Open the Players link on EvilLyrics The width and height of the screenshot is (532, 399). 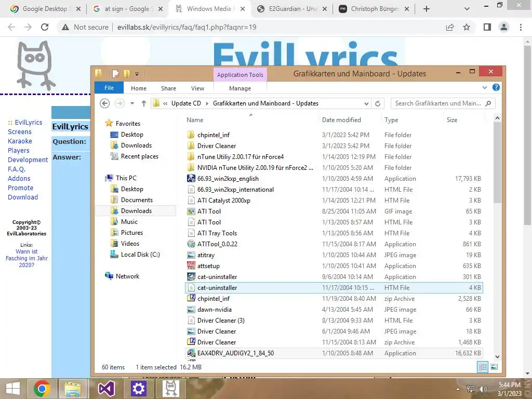click(19, 150)
